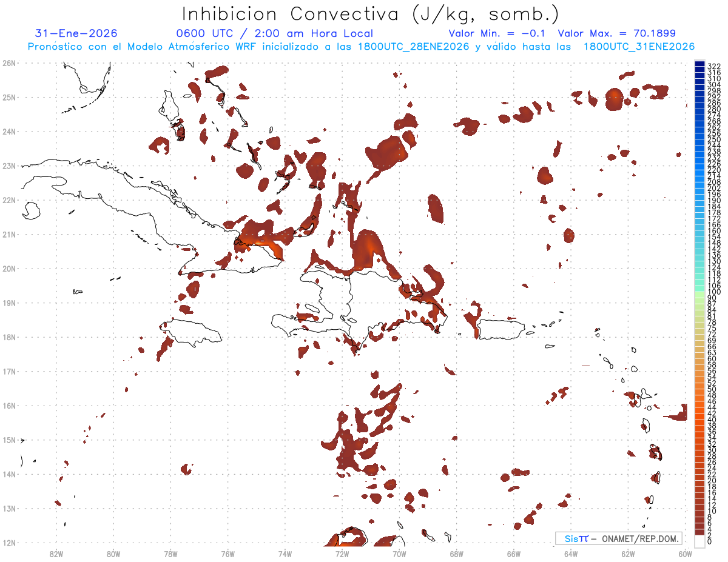Click the 78W longitude label
The height and width of the screenshot is (562, 728).
point(170,554)
